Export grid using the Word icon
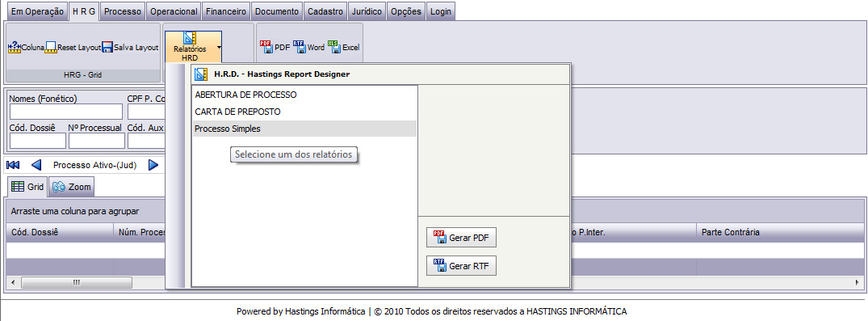 click(x=300, y=47)
